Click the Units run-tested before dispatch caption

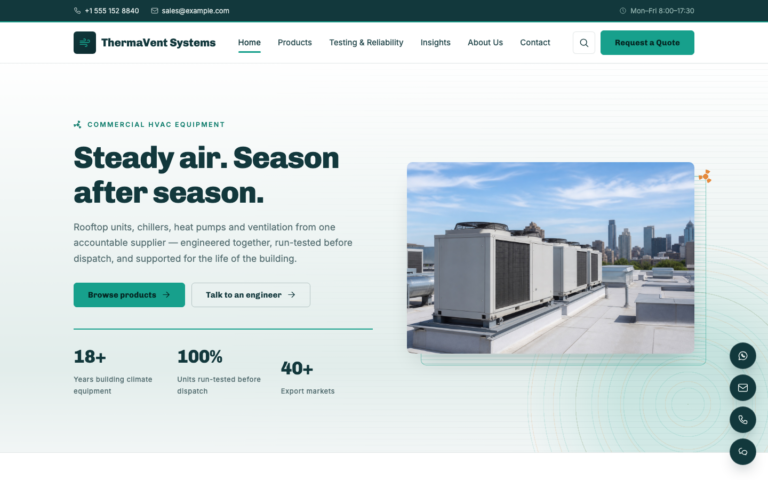[219, 385]
